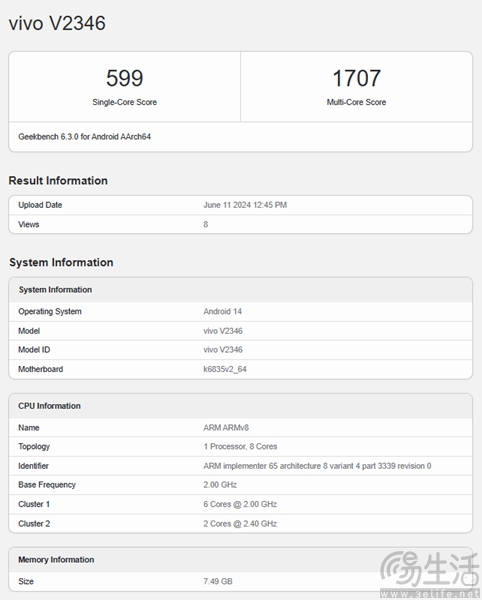
Task: Click the Base Frequency label
Action: click(47, 485)
